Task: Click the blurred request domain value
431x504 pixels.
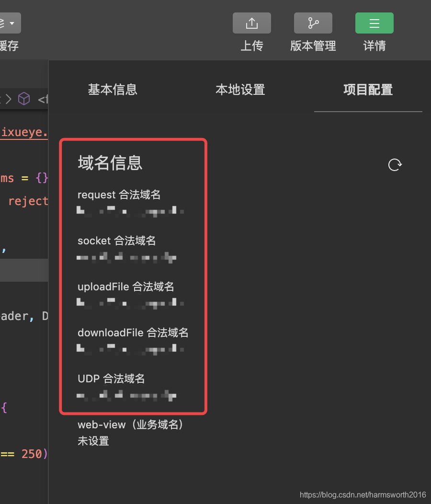Action: pyautogui.click(x=130, y=211)
